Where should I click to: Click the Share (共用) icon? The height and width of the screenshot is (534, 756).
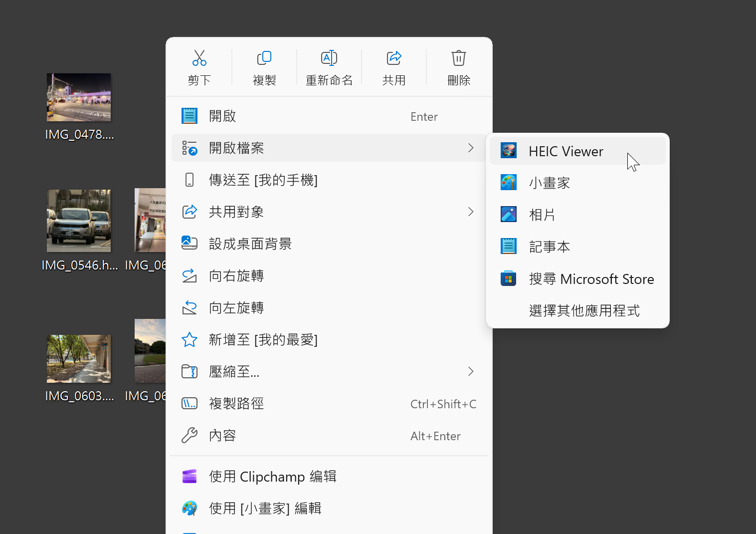pyautogui.click(x=394, y=58)
